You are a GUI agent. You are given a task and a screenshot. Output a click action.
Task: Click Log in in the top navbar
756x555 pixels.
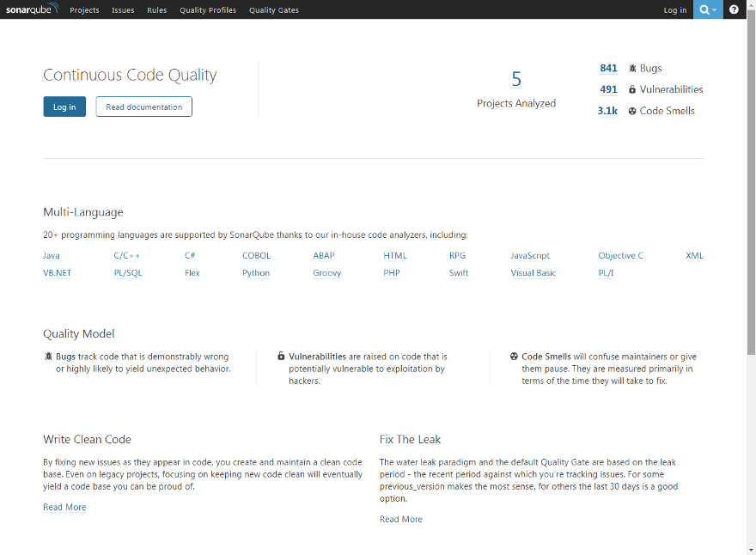coord(675,10)
